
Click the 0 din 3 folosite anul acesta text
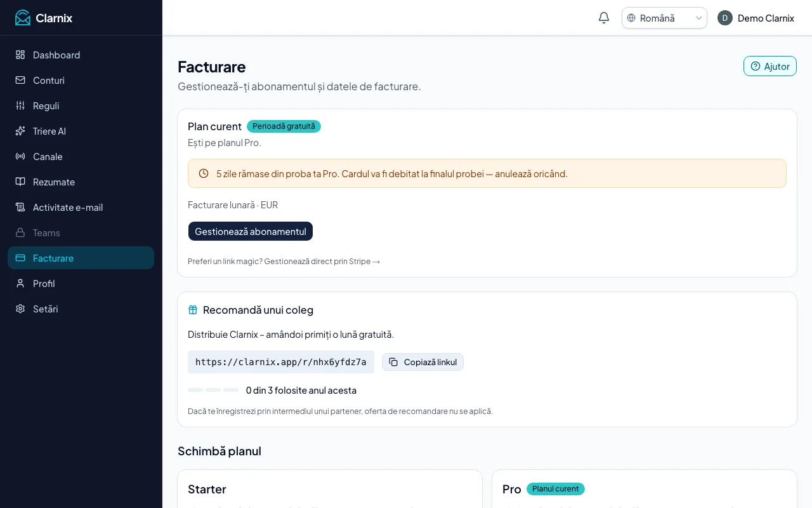coord(301,390)
